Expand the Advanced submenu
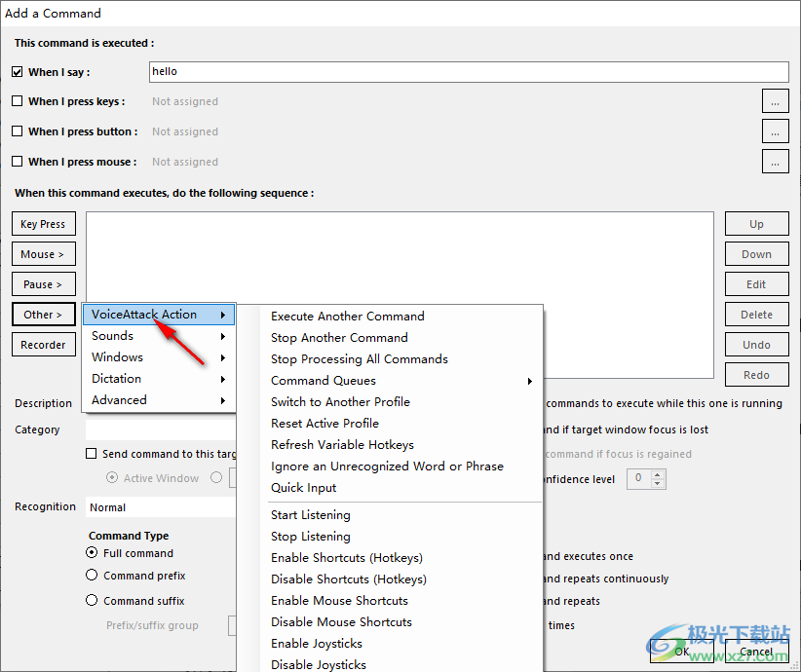The width and height of the screenshot is (801, 672). (x=159, y=400)
